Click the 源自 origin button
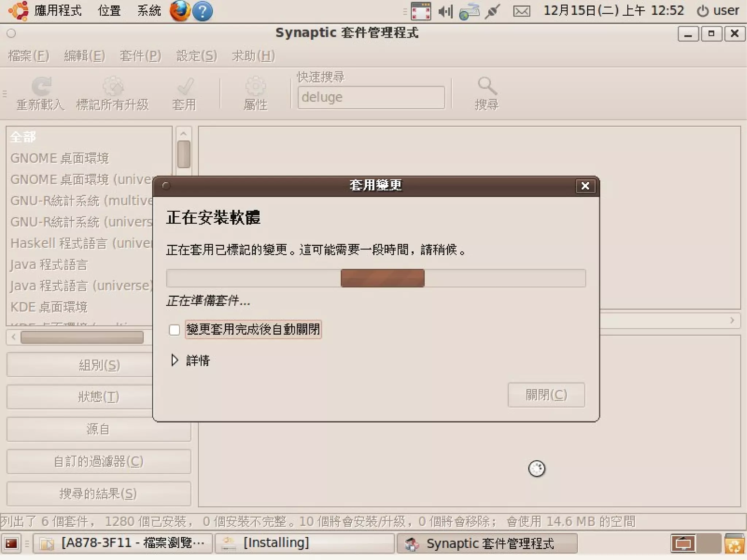 (x=99, y=429)
